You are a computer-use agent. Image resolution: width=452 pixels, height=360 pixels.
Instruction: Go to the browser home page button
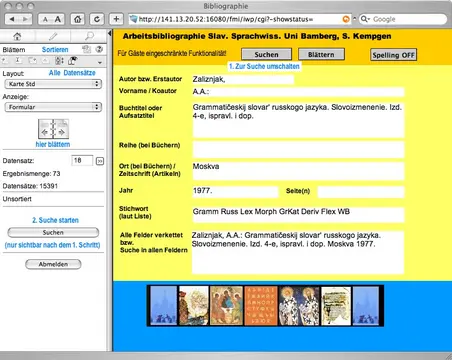[x=78, y=19]
